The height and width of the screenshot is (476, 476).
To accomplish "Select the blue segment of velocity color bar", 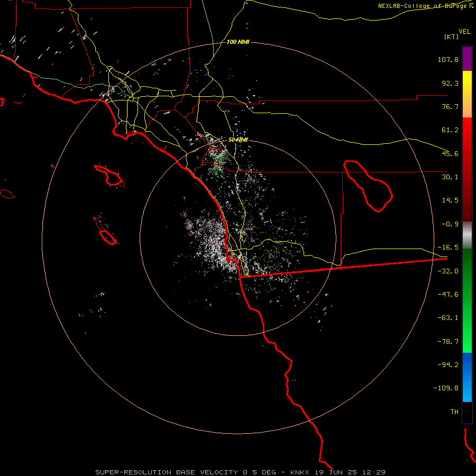I will coord(467,377).
